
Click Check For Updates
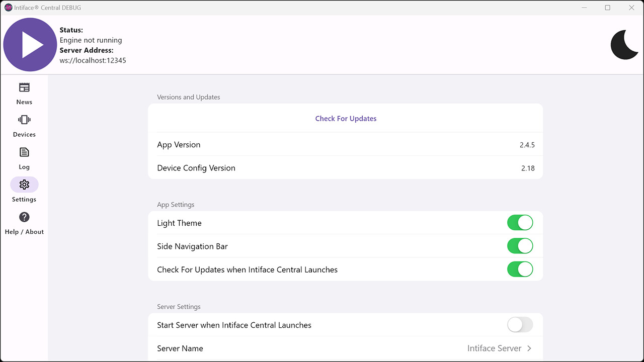(346, 118)
